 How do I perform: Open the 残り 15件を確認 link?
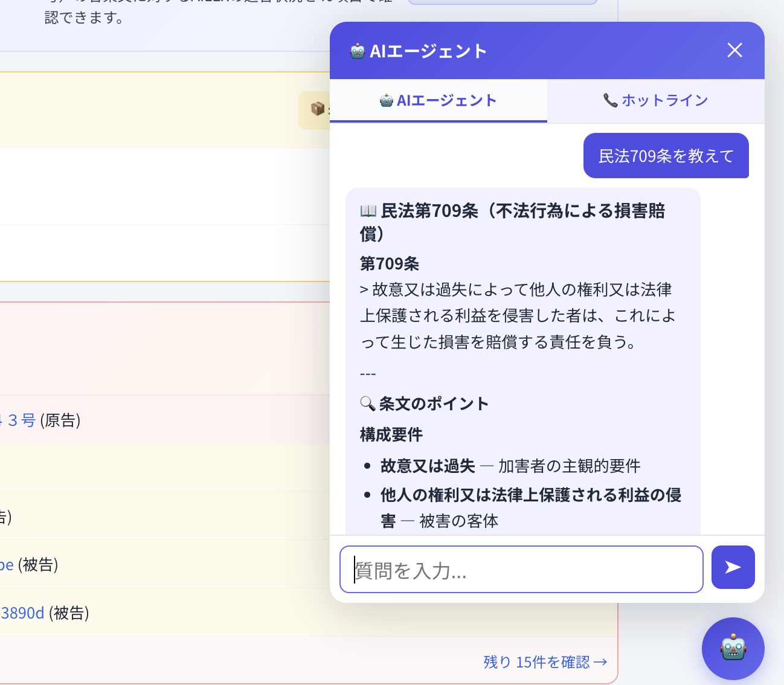click(x=545, y=662)
